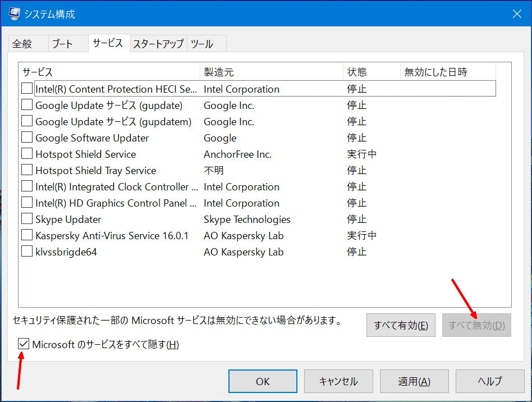The height and width of the screenshot is (402, 532).
Task: Enable the Hotspot Shield Service checkbox
Action: pyautogui.click(x=27, y=153)
